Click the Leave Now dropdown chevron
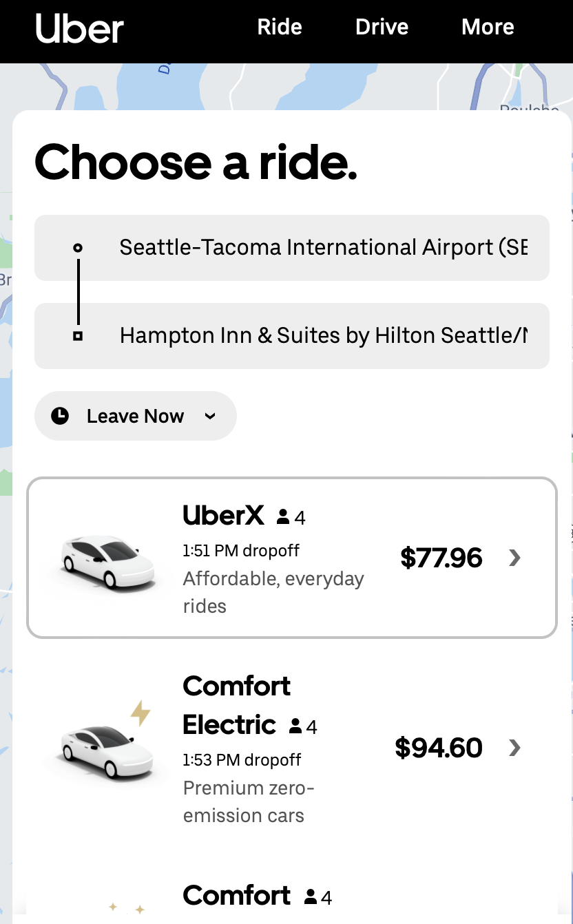 tap(211, 416)
